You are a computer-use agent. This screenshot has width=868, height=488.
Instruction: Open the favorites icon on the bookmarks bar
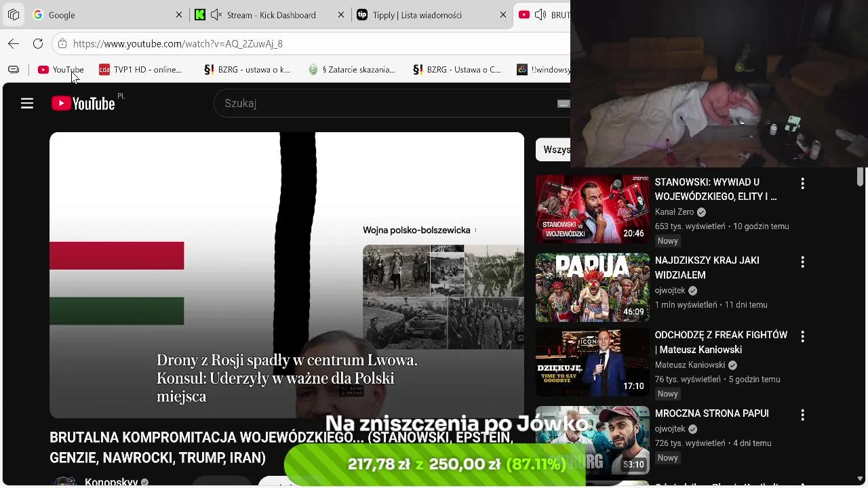14,69
